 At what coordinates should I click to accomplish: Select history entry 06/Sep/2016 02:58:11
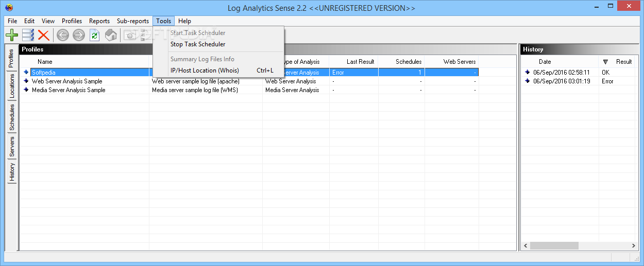(562, 73)
